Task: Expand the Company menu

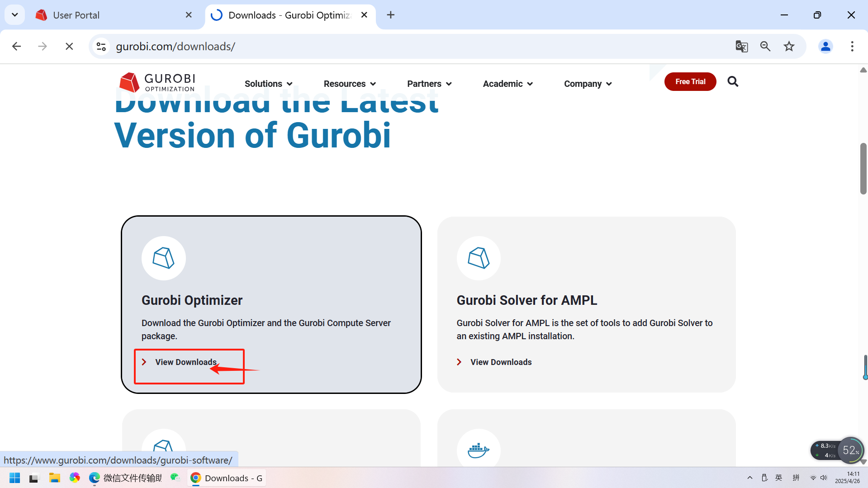Action: (588, 84)
